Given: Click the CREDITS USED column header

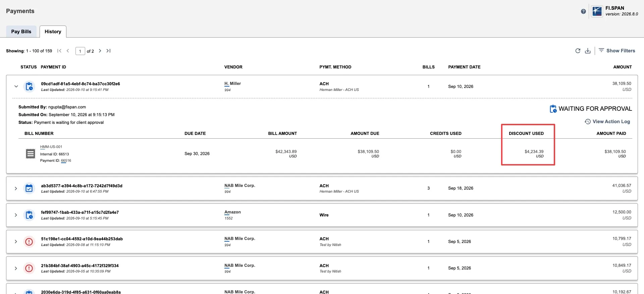Looking at the screenshot, I should click(x=446, y=134).
